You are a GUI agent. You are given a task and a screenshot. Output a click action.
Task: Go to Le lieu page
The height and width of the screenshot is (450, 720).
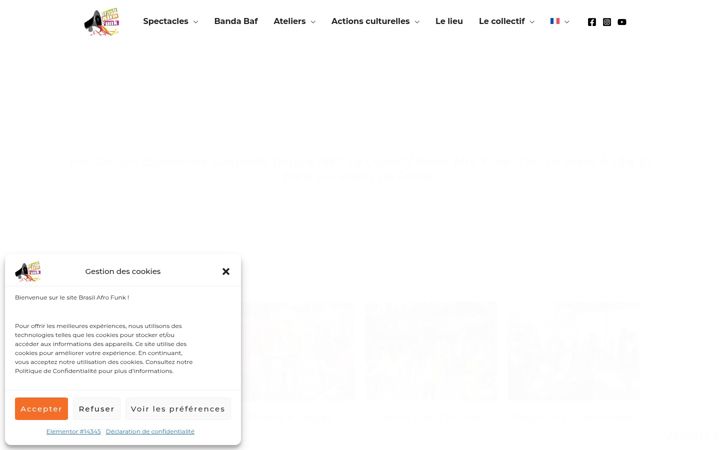pos(449,21)
